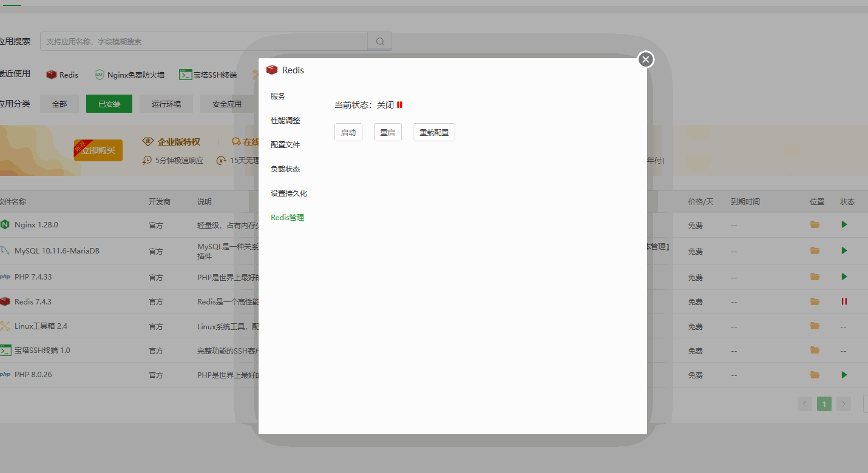868x473 pixels.
Task: Open 宝塔SSH终端 from recently used
Action: click(x=208, y=75)
